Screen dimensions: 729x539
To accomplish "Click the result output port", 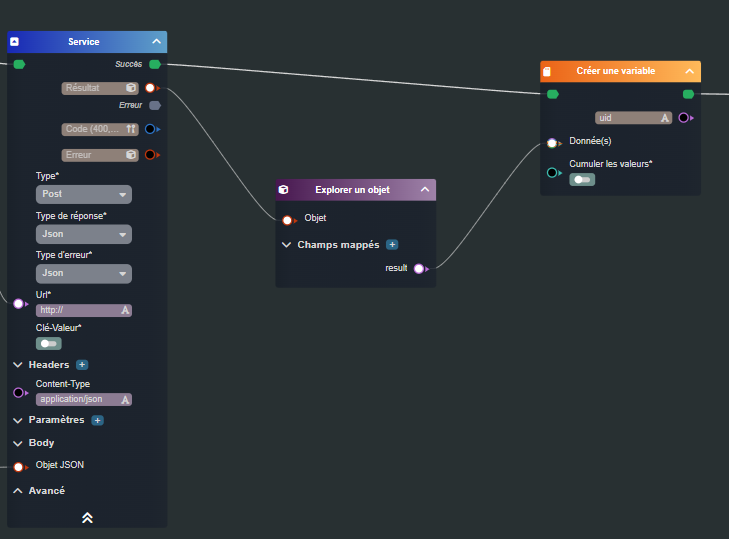I will pos(419,268).
